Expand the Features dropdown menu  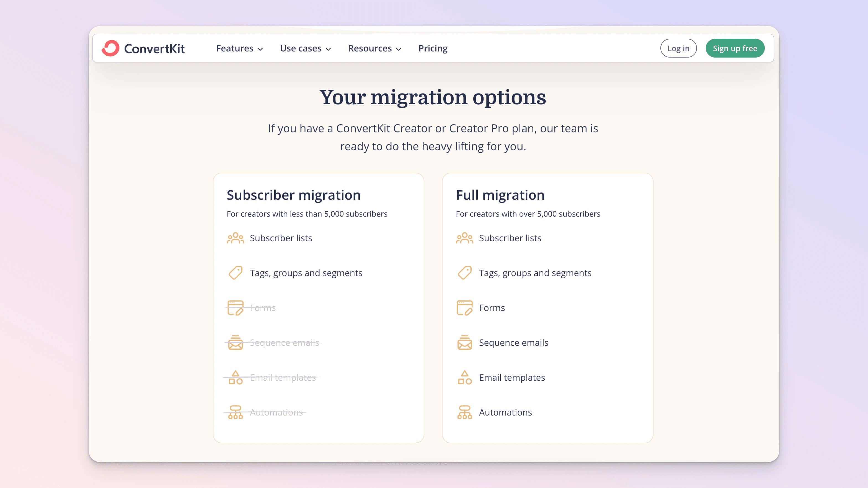[x=239, y=48]
